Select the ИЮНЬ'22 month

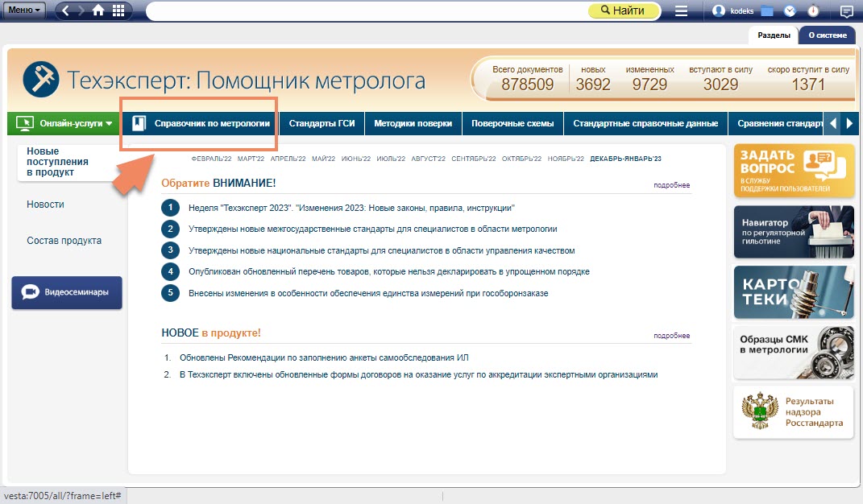(356, 159)
